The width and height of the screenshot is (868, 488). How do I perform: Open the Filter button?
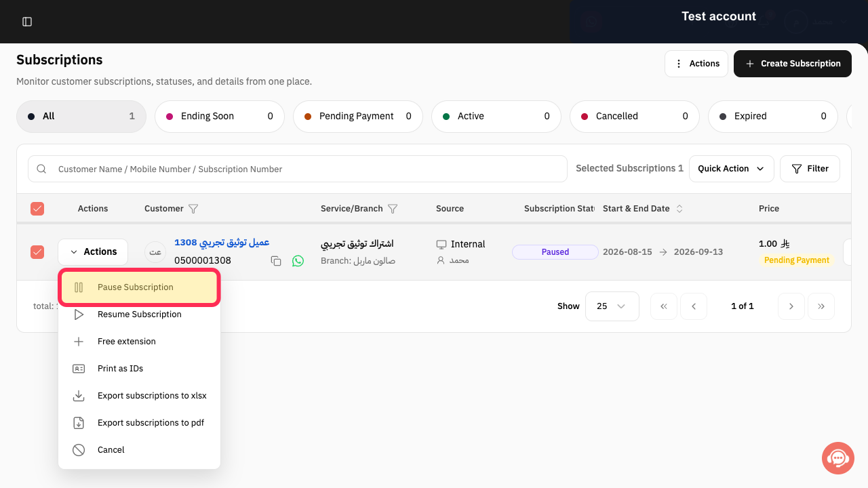(x=810, y=169)
